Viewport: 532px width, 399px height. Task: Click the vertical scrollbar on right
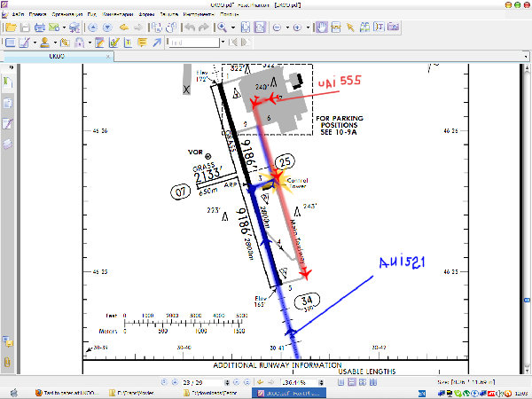pyautogui.click(x=527, y=219)
